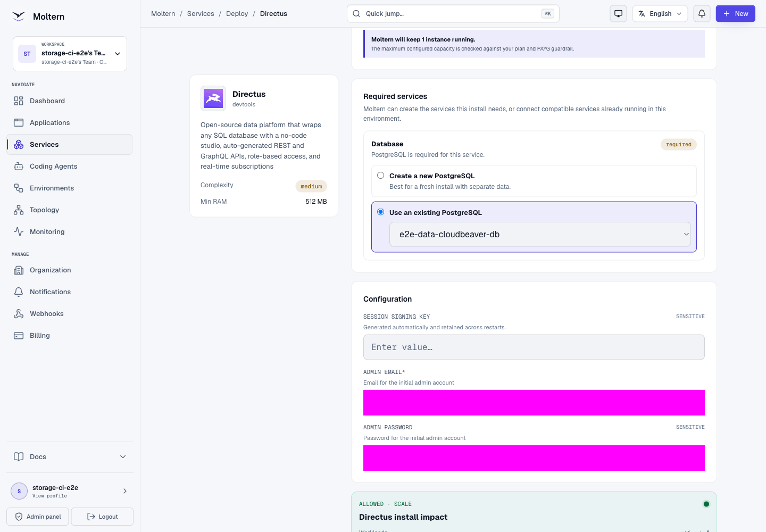Click the translate icon beside English
Image resolution: width=766 pixels, height=532 pixels.
[642, 14]
